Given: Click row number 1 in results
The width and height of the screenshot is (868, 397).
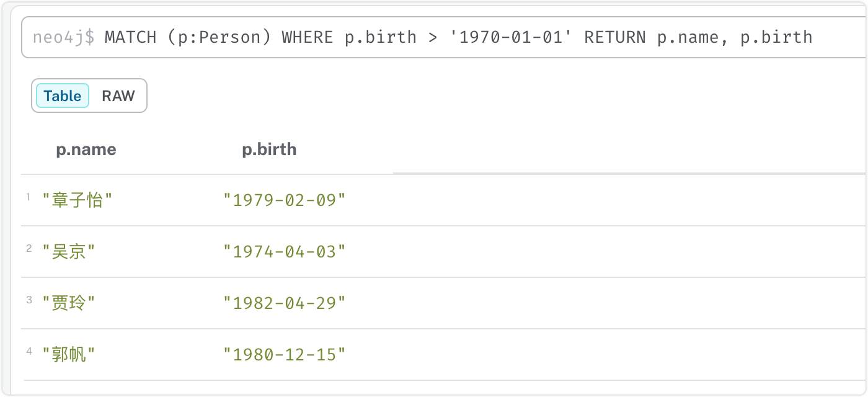Looking at the screenshot, I should [29, 197].
